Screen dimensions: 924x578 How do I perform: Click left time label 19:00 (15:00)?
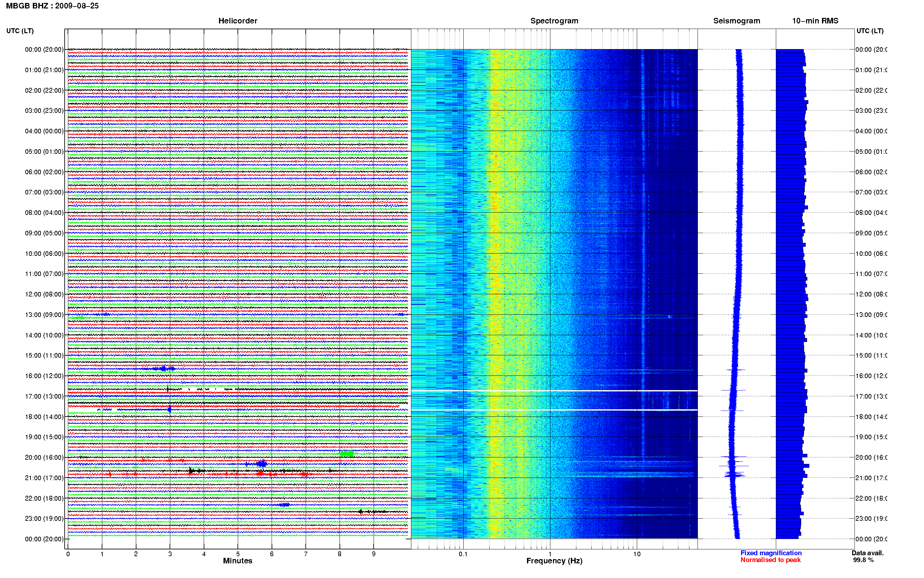pos(44,437)
